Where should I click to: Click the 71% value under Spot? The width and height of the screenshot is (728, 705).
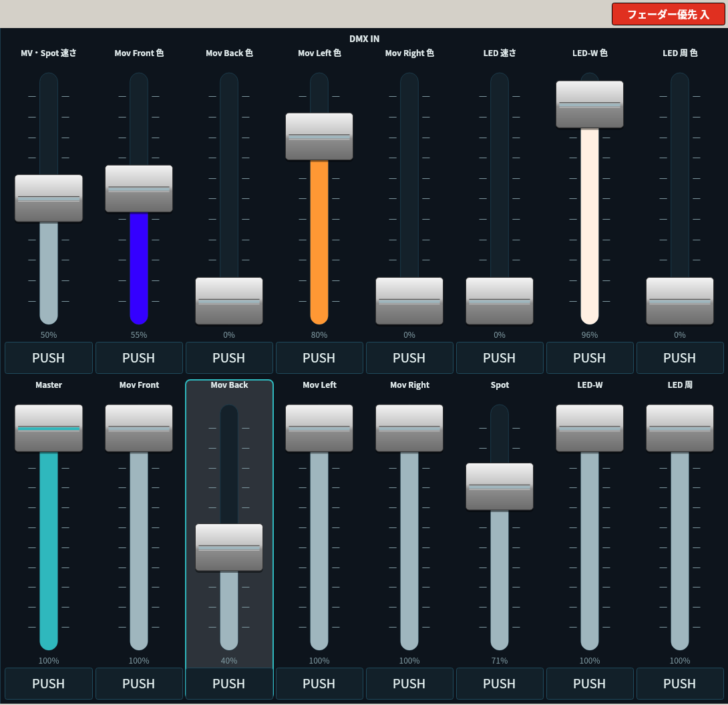(x=500, y=661)
